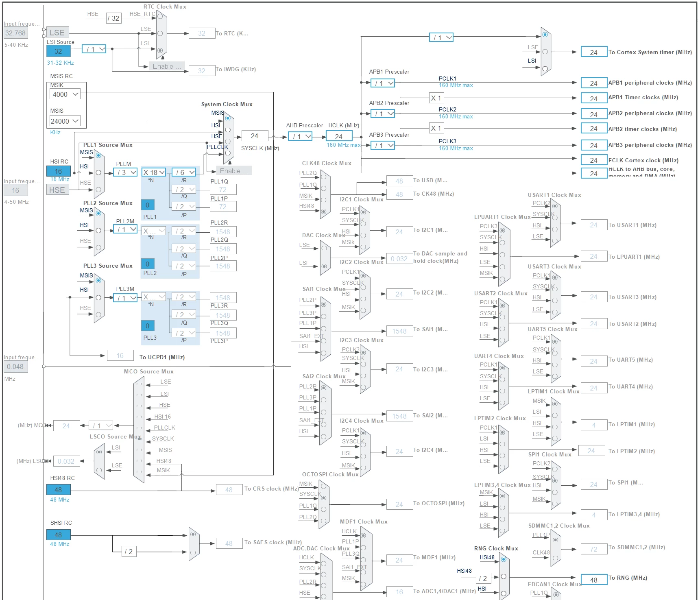Edit the 0.048 input frequency field

click(x=16, y=367)
